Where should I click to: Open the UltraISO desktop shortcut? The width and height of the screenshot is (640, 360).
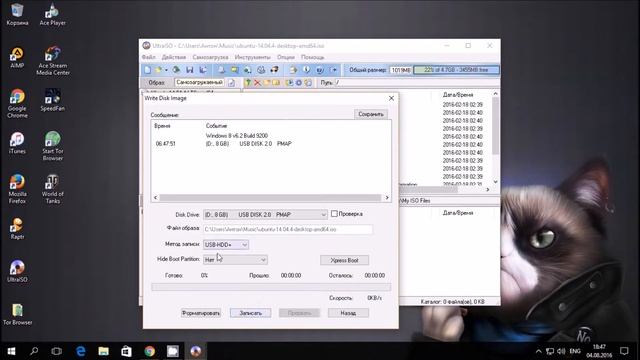pos(17,271)
